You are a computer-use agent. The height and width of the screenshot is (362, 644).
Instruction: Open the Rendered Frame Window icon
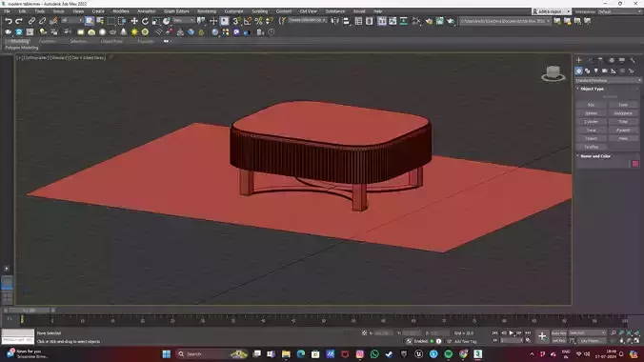(x=440, y=21)
